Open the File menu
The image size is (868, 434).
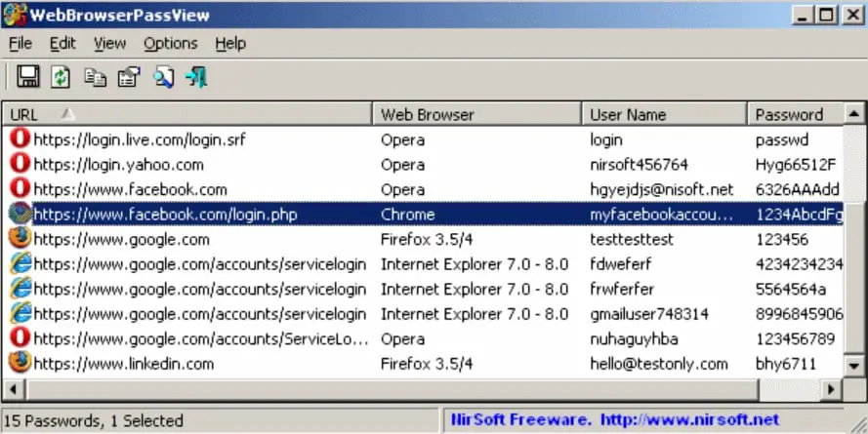coord(21,43)
